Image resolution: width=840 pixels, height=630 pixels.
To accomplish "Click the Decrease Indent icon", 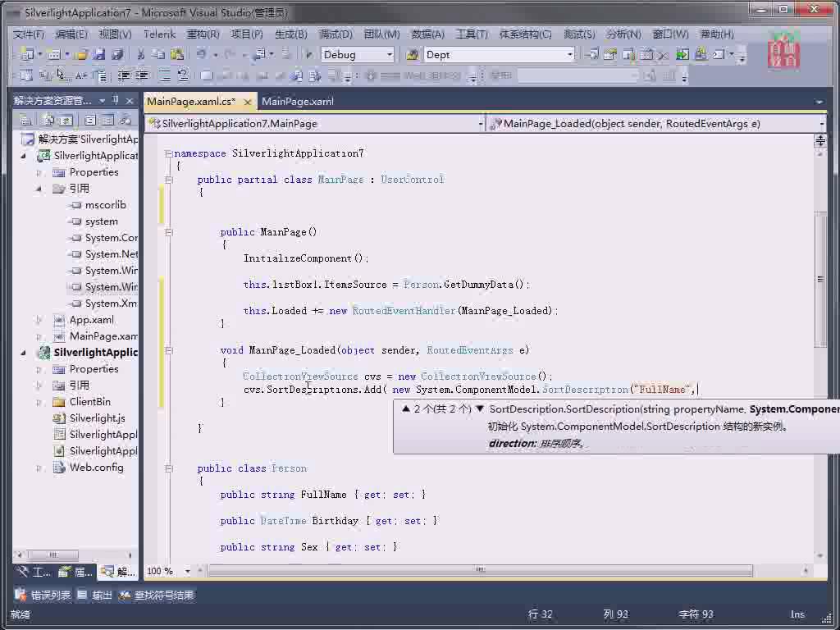I will pyautogui.click(x=124, y=75).
